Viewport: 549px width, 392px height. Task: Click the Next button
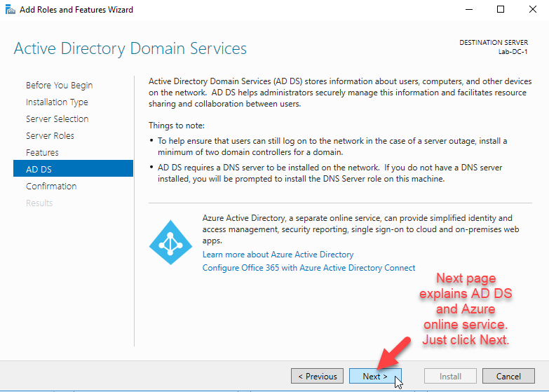(375, 377)
